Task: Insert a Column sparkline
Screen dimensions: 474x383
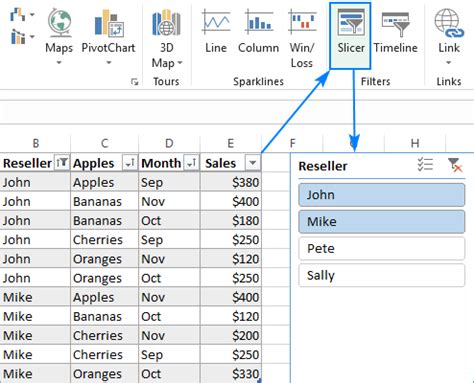Action: coord(258,32)
